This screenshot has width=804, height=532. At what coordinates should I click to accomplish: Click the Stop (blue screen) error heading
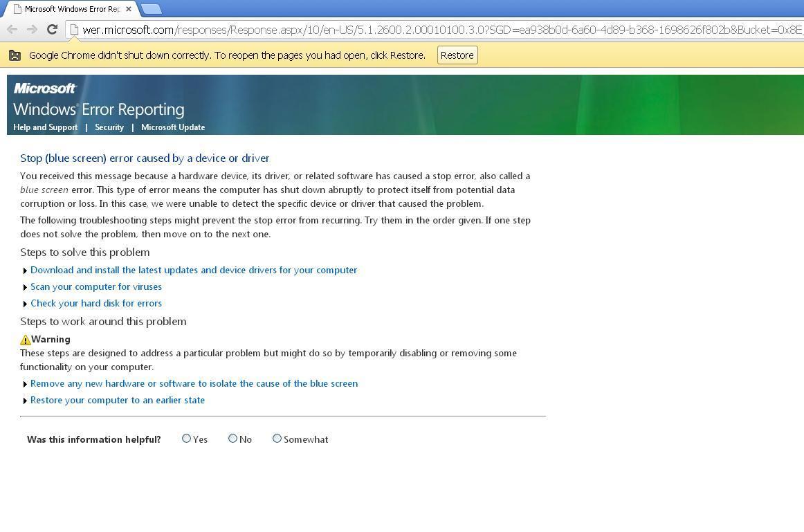click(145, 158)
